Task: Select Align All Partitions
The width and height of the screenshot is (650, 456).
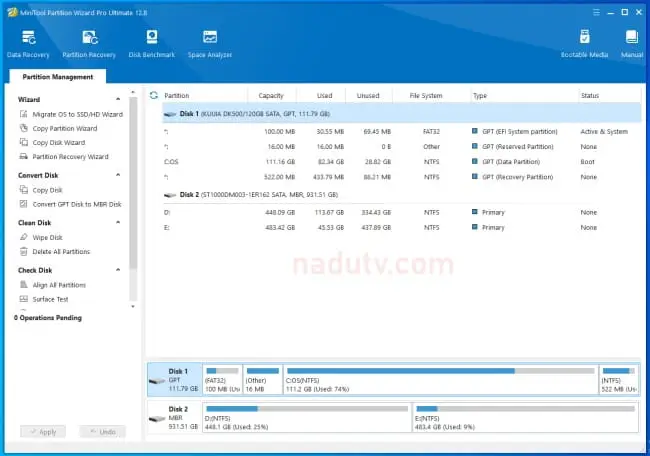Action: (x=53, y=285)
